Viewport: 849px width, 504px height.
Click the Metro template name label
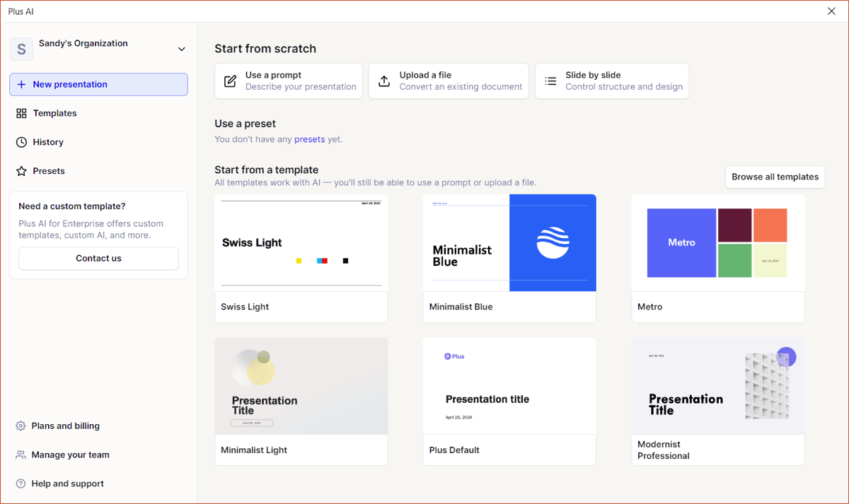tap(650, 307)
